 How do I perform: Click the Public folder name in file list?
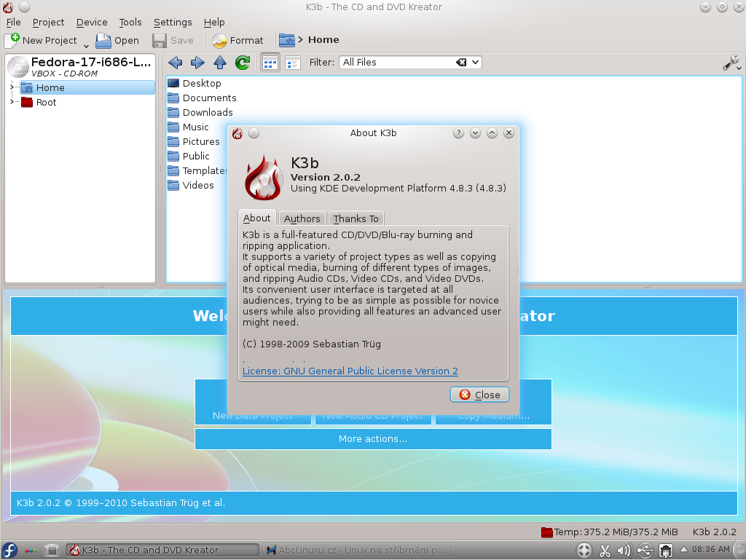(x=196, y=156)
